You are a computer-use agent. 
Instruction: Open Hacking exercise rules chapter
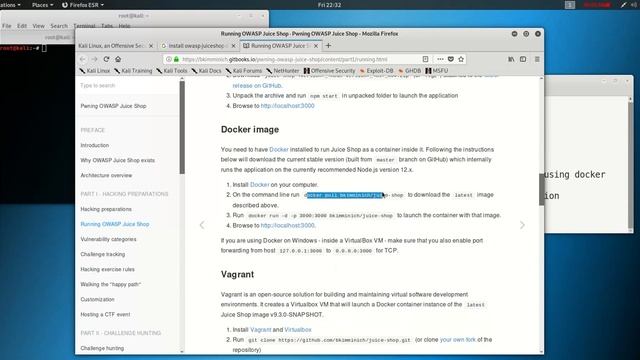[x=107, y=269]
